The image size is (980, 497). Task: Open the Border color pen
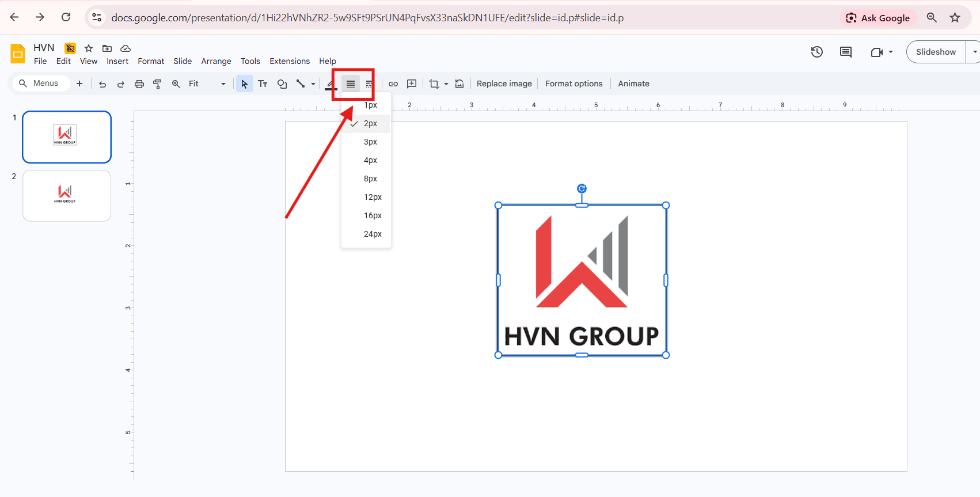[x=331, y=85]
